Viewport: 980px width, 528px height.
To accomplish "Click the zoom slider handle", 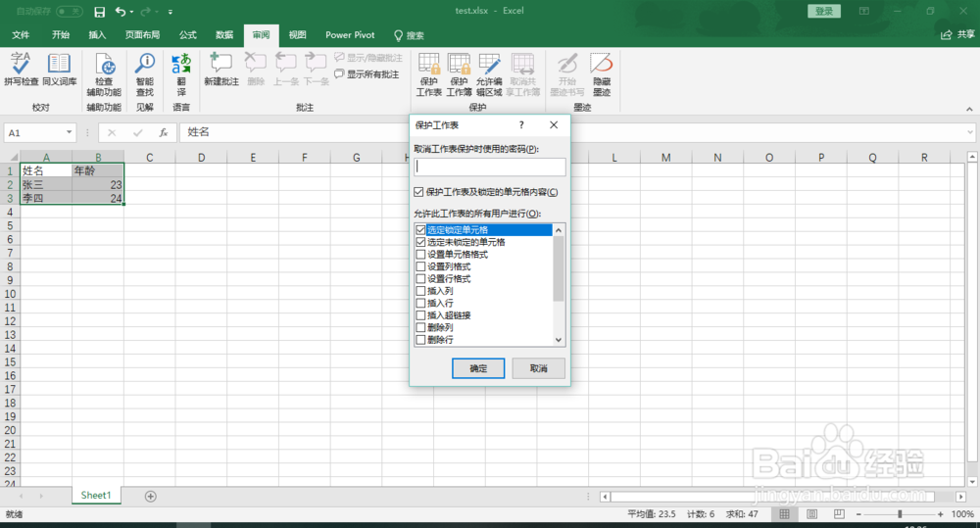I will coord(900,513).
